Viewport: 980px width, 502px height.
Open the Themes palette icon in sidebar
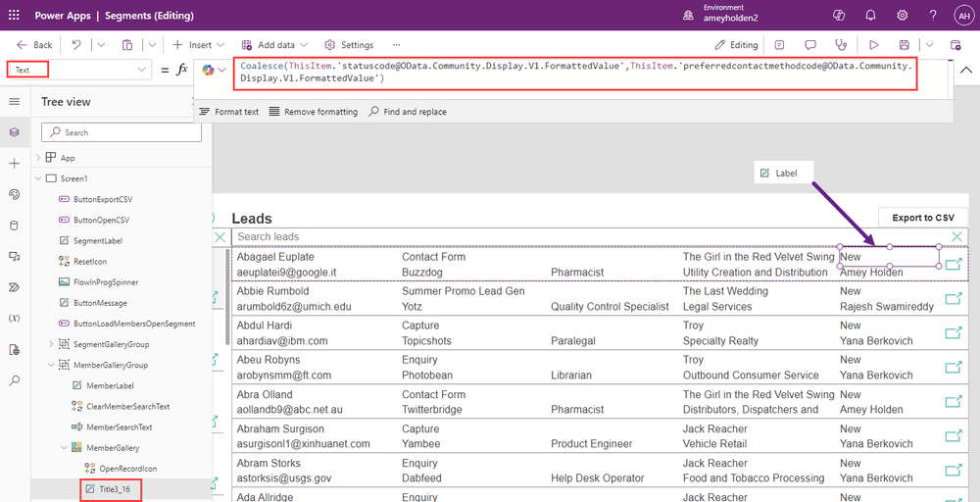[15, 194]
